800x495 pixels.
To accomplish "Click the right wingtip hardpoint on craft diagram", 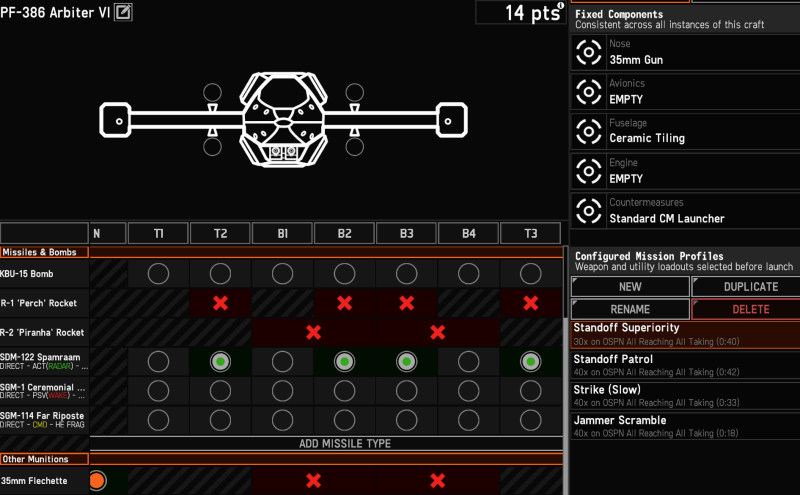I will [452, 120].
